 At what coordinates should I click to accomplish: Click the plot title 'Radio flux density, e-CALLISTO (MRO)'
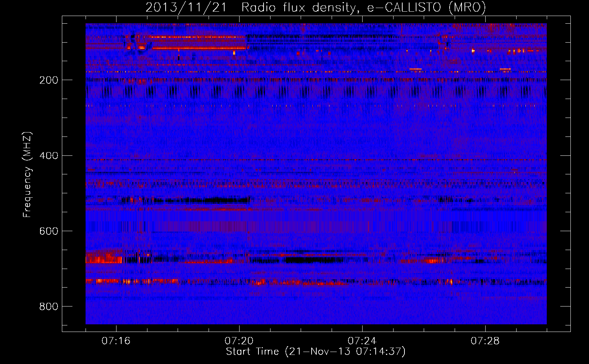tap(364, 8)
